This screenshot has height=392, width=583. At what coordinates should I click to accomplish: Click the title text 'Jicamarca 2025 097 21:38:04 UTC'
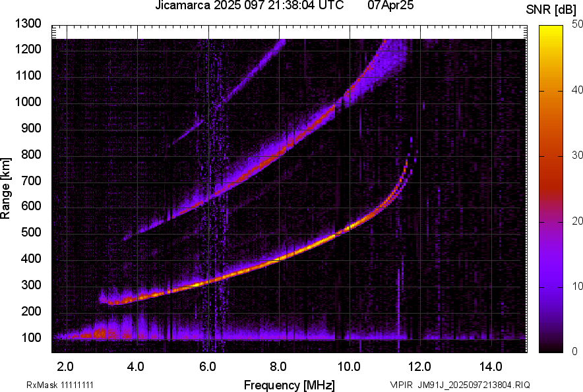point(249,5)
